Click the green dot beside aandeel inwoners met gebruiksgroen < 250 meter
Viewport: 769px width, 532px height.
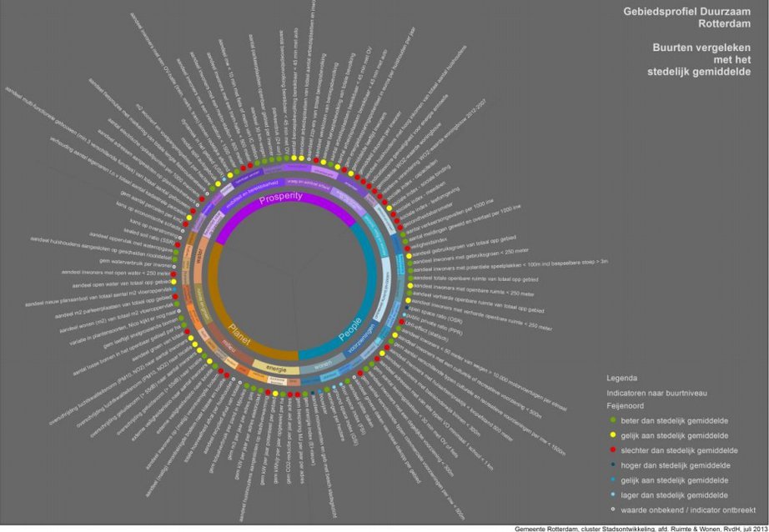[410, 263]
